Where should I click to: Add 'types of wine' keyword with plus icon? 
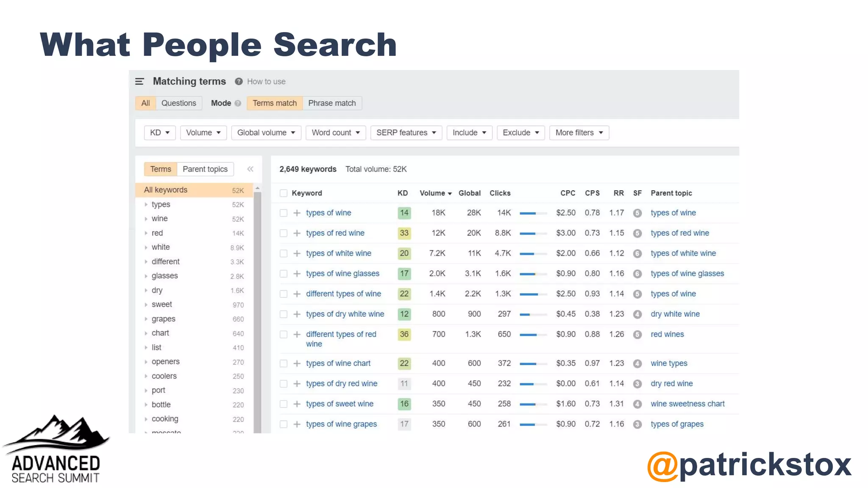point(297,213)
